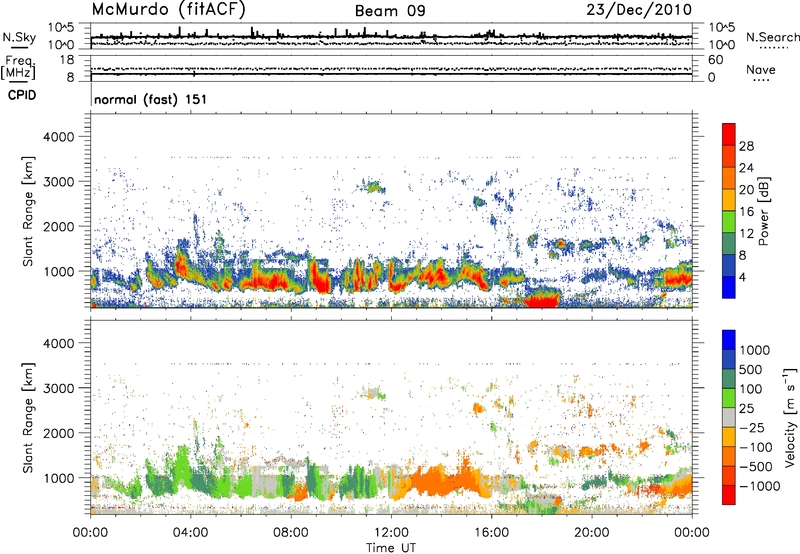Click the "28" tick on Power colorbar
This screenshot has height=554, width=800.
pos(746,146)
